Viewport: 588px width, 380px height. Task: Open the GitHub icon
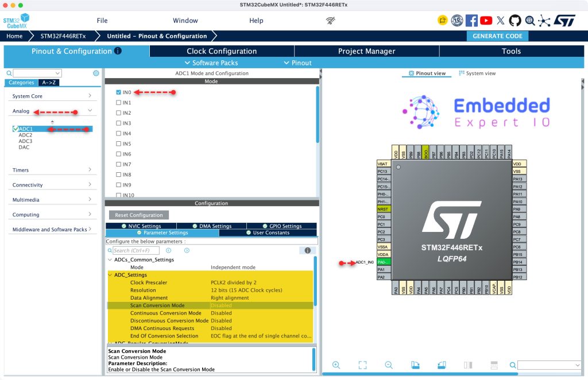pos(515,20)
